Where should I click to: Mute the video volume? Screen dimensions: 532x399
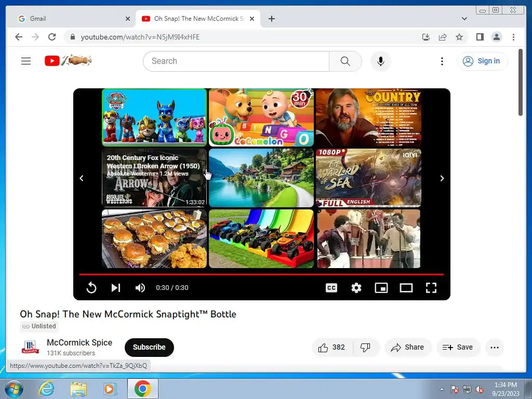(140, 288)
